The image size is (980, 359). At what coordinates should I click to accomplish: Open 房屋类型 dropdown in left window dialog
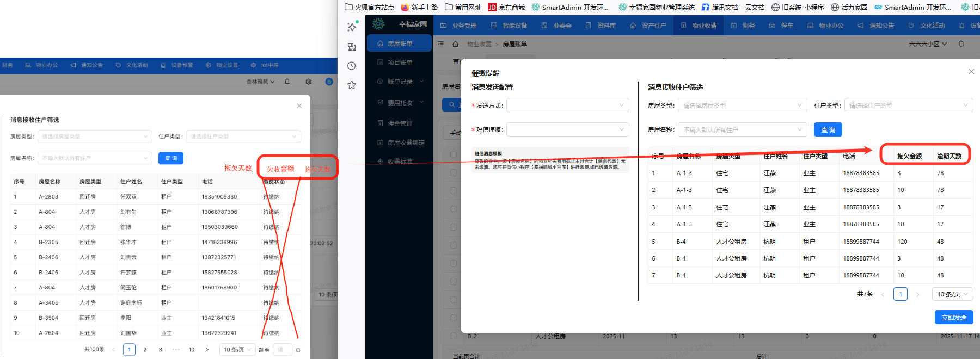[95, 137]
